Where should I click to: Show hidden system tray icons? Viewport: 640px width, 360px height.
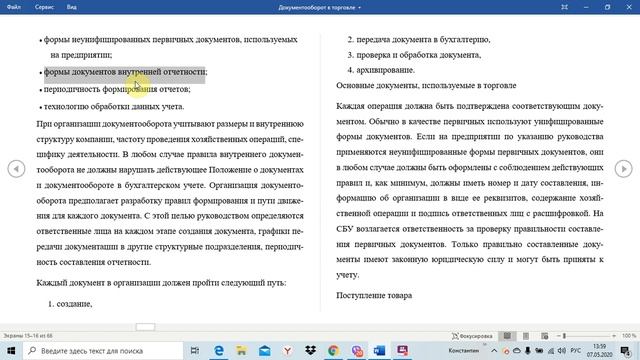click(494, 351)
